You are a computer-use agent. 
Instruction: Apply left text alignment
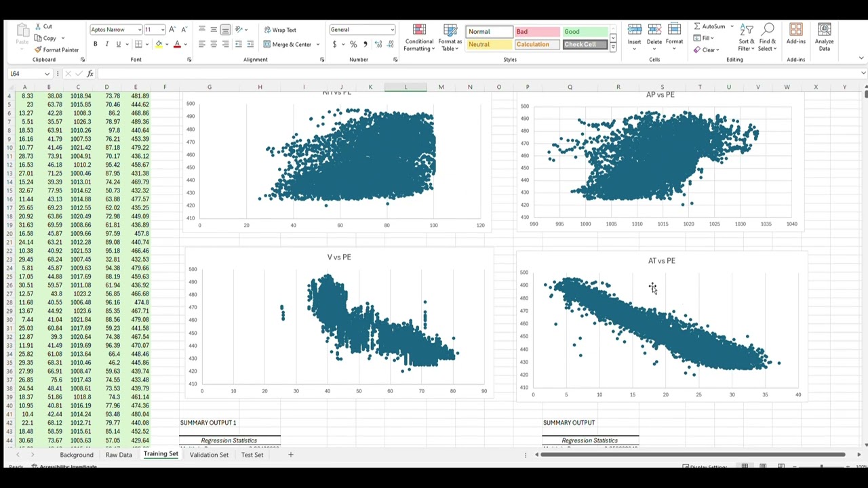(201, 44)
